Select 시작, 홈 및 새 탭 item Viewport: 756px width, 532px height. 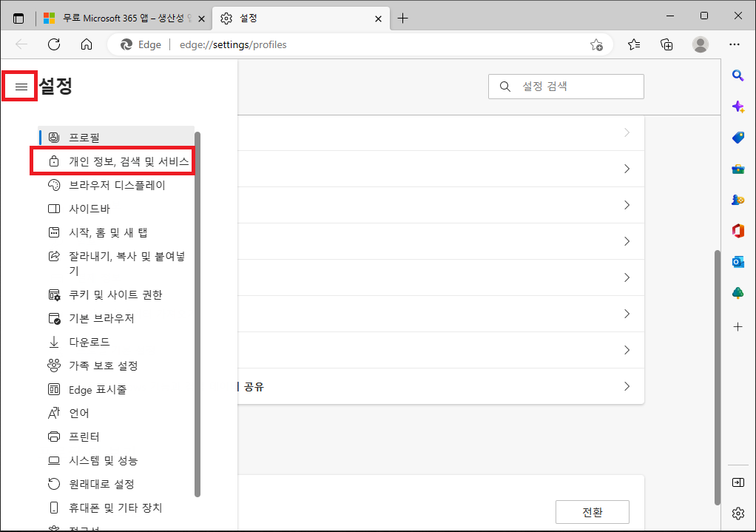(116, 232)
